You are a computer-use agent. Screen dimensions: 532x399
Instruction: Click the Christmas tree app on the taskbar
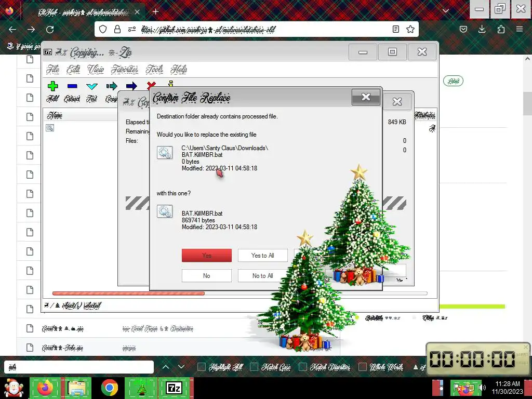pos(141,388)
